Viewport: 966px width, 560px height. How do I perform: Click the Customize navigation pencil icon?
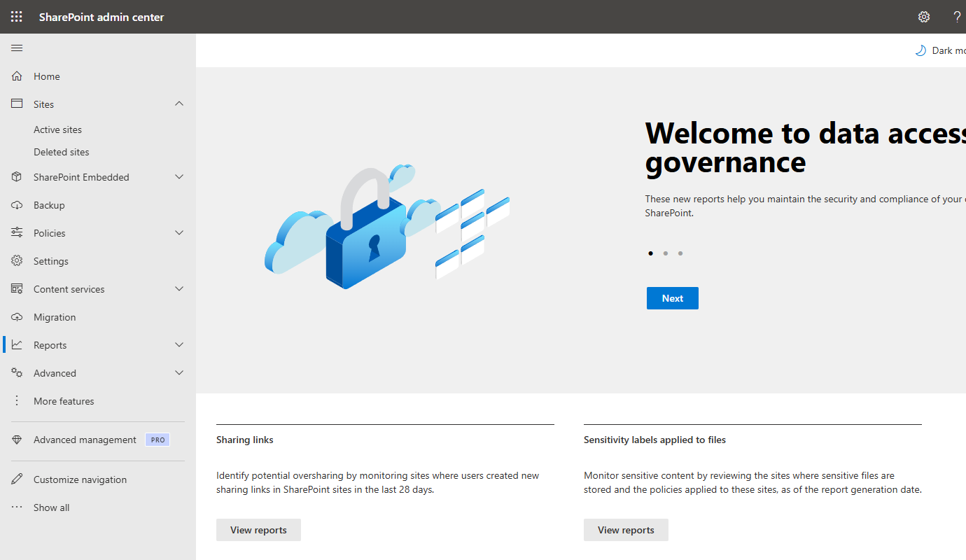point(17,479)
